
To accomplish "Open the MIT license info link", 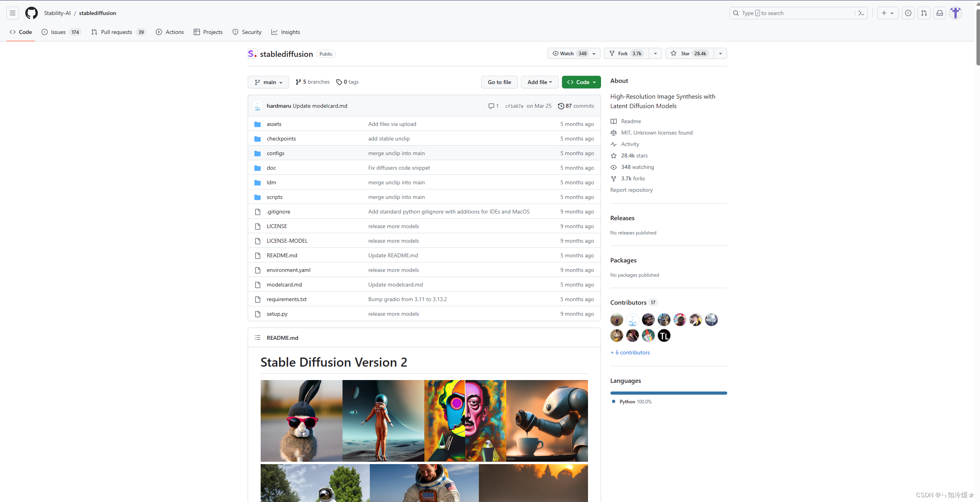I will click(x=651, y=133).
